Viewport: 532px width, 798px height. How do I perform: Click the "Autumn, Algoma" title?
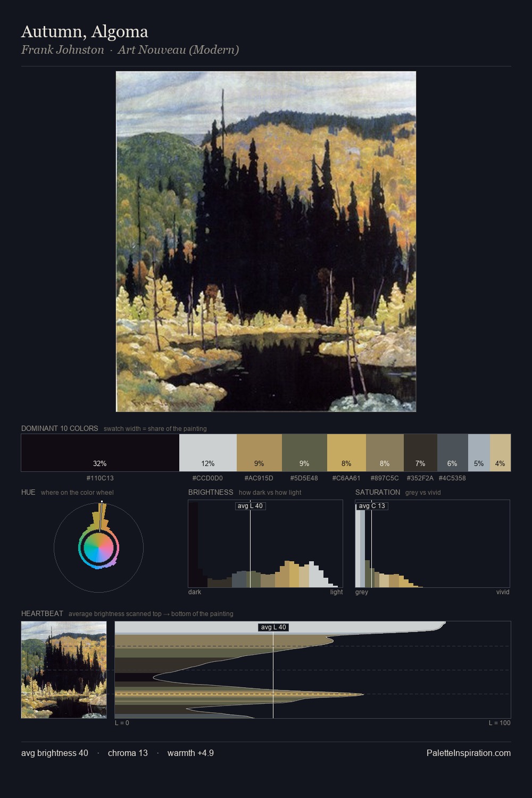pyautogui.click(x=85, y=32)
